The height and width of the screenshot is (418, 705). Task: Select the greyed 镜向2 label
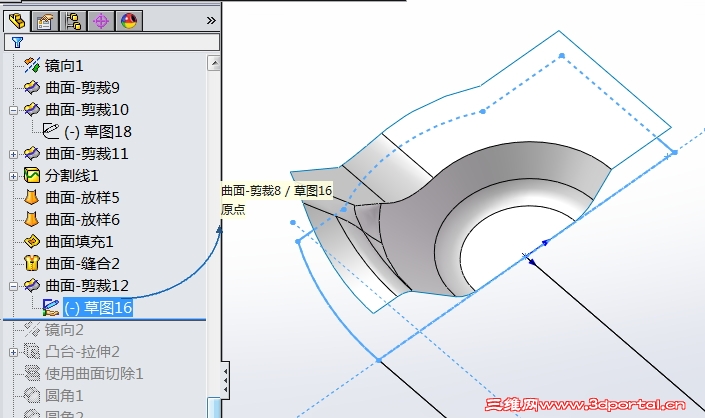[x=64, y=330]
